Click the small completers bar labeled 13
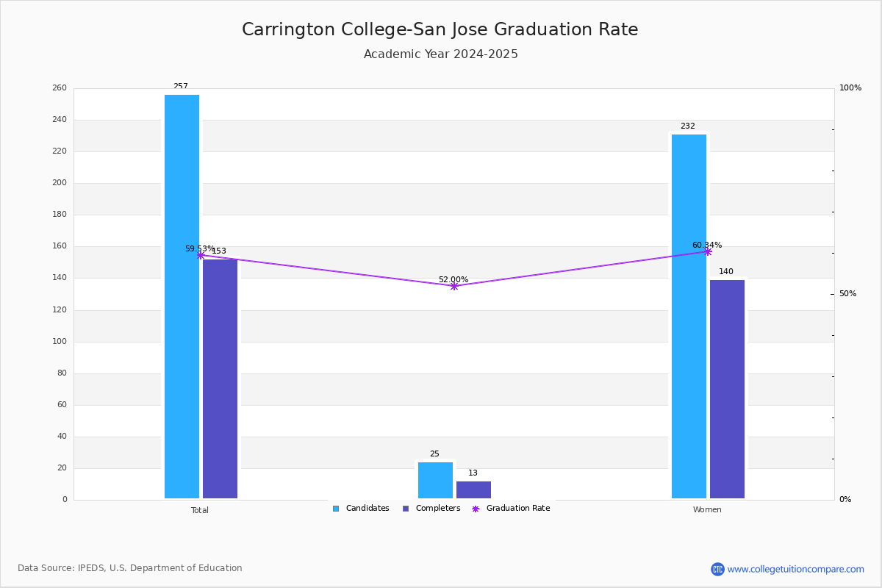The height and width of the screenshot is (588, 882). tap(473, 490)
